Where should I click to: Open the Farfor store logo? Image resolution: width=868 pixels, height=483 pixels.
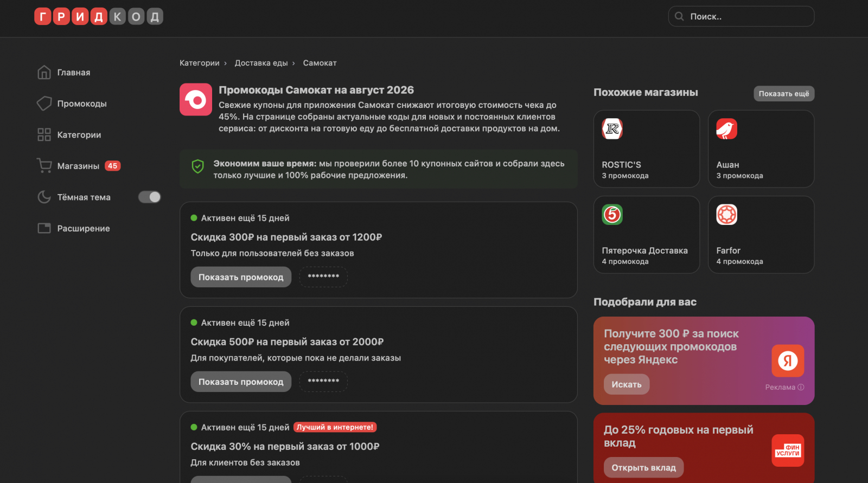[x=727, y=215]
